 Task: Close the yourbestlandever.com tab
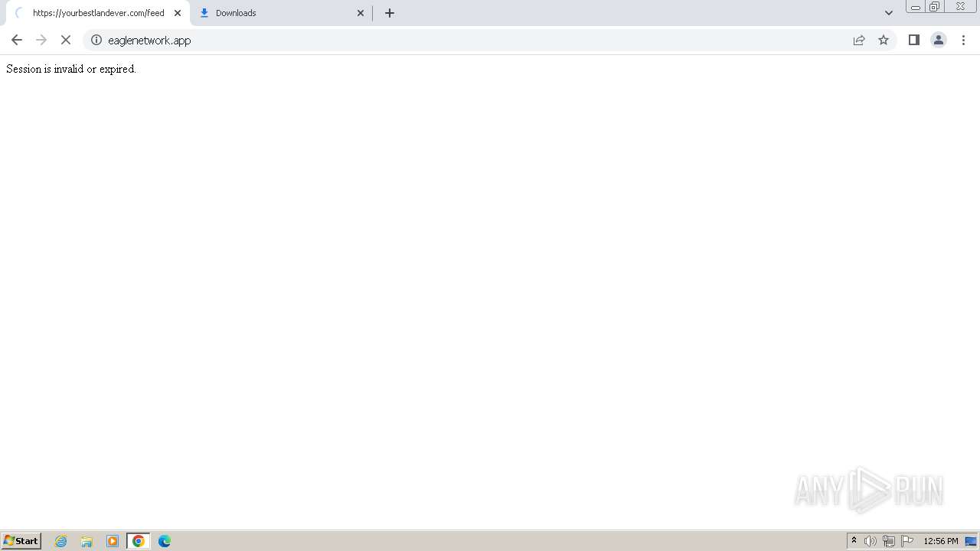(x=178, y=13)
